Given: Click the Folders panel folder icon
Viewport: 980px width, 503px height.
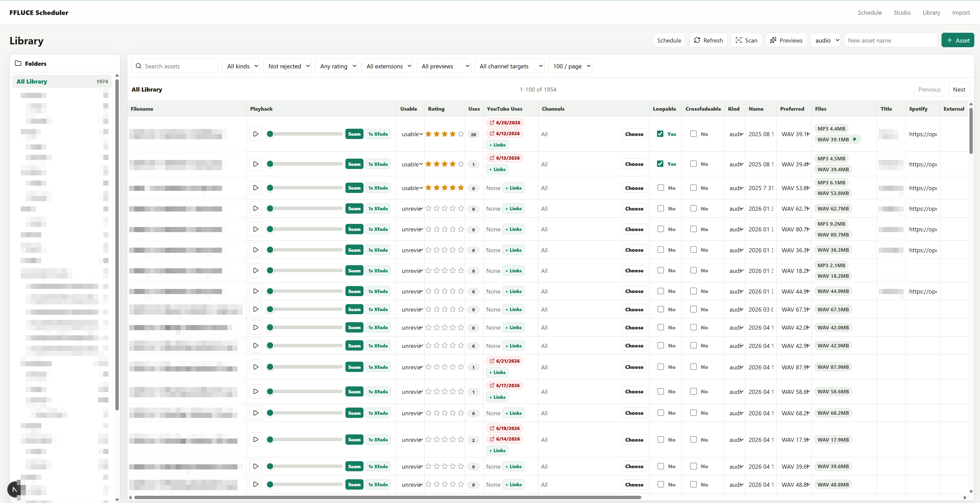Looking at the screenshot, I should tap(18, 63).
